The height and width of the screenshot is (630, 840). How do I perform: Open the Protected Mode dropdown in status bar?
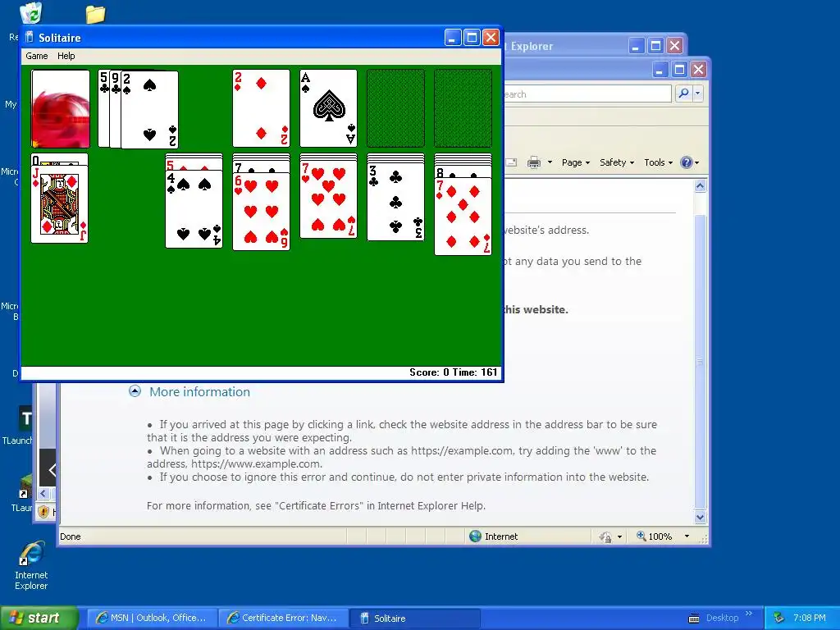coord(620,536)
